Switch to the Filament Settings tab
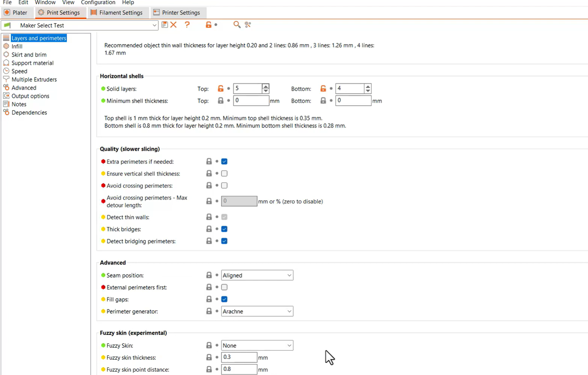The height and width of the screenshot is (375, 588). pyautogui.click(x=117, y=13)
